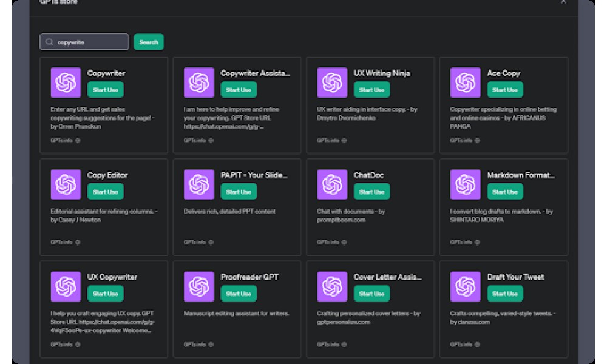
Task: Click the UX Writing Ninja logo icon
Action: (332, 83)
